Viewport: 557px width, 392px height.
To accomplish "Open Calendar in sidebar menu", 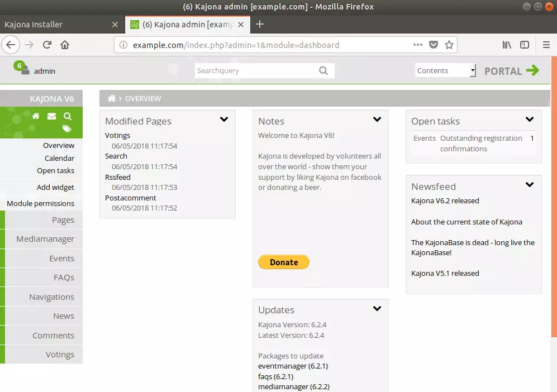I will click(59, 159).
